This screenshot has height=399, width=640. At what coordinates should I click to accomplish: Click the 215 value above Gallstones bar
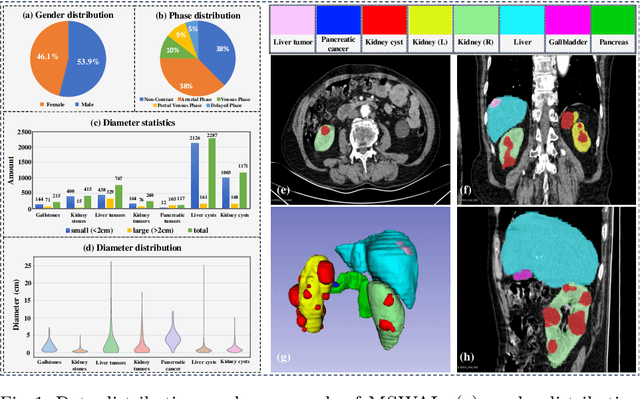[56, 196]
